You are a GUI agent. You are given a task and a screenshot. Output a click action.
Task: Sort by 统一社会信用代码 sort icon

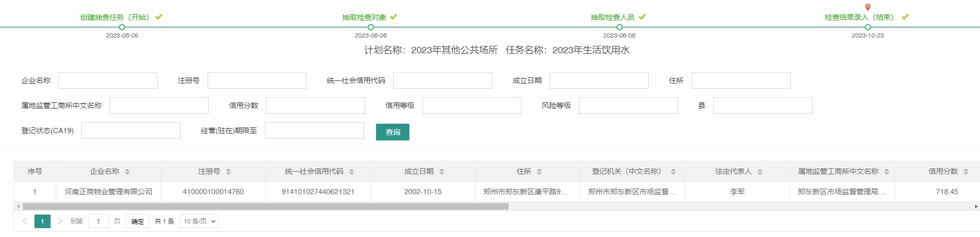point(352,172)
